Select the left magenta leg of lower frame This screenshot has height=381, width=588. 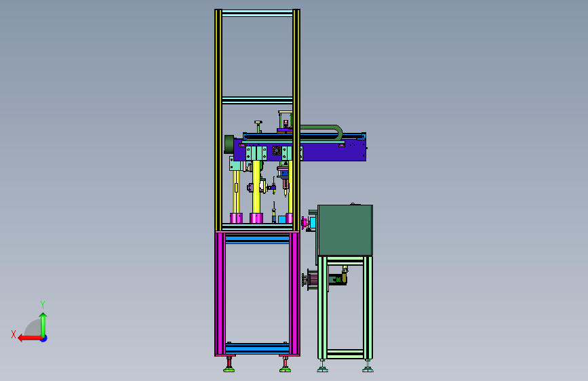[220, 294]
